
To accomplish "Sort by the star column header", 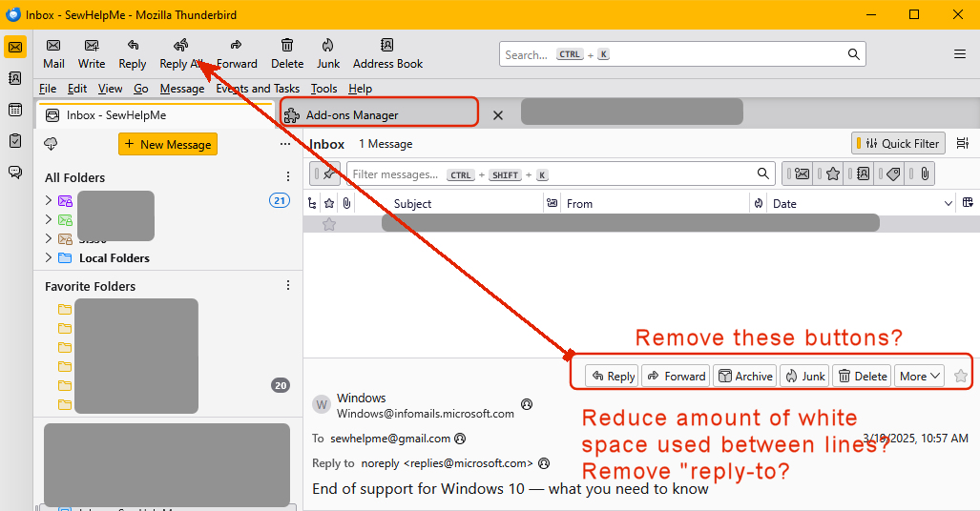I will (329, 203).
